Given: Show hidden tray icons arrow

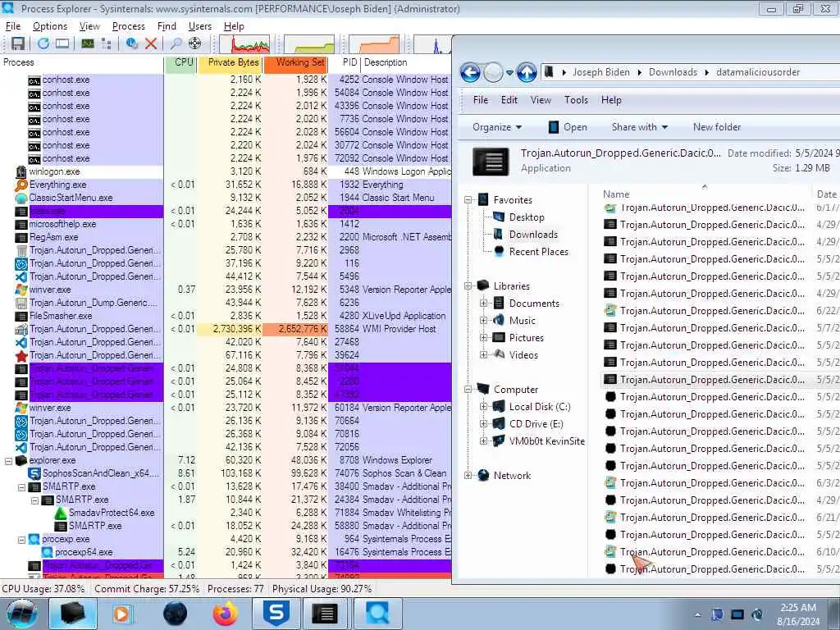Looking at the screenshot, I should [697, 614].
